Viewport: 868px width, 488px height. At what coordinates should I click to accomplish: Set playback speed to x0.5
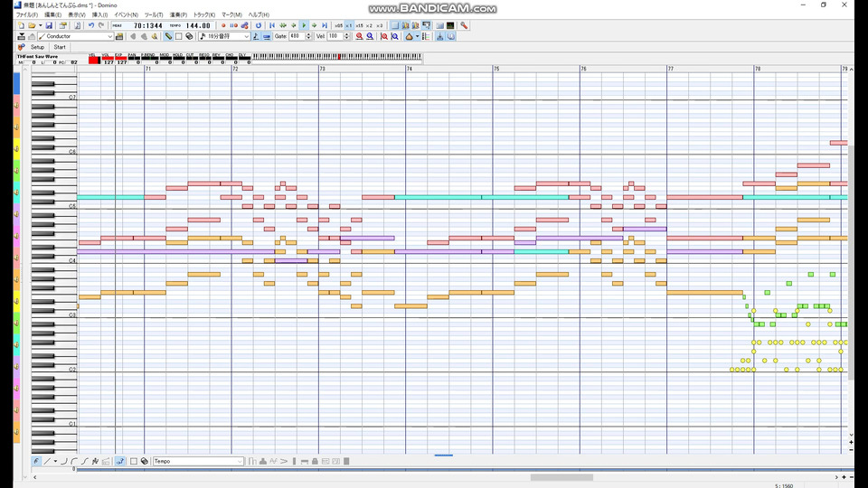pyautogui.click(x=338, y=25)
